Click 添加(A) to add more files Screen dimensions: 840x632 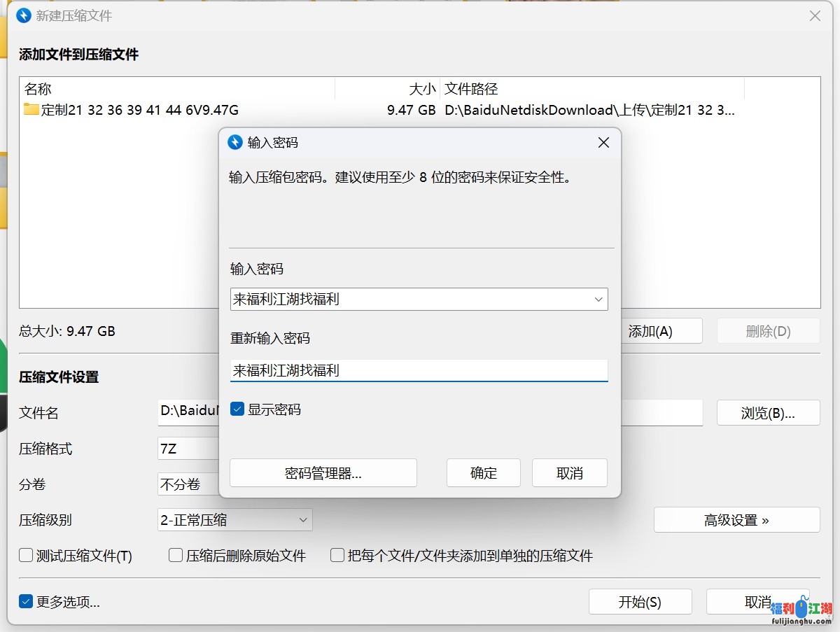pyautogui.click(x=661, y=330)
